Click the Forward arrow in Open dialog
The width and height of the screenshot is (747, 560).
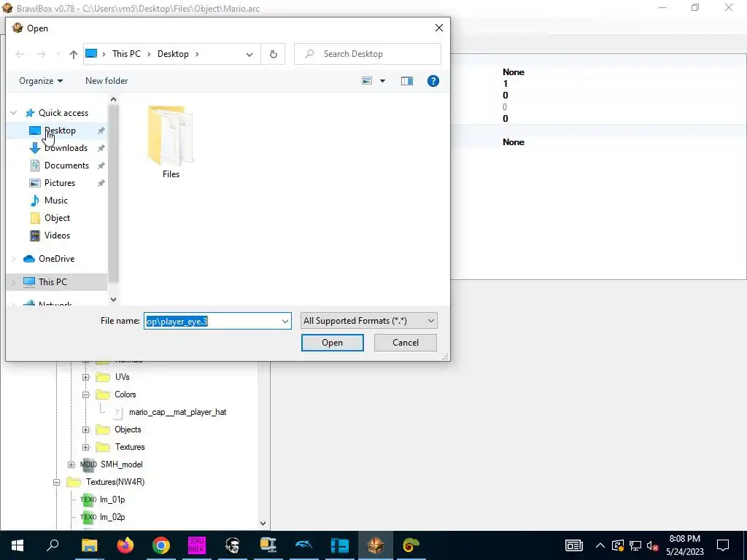pyautogui.click(x=42, y=54)
